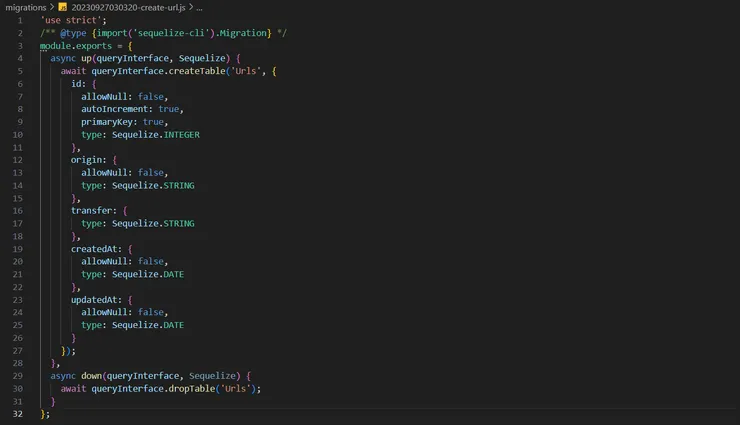Click line number 29 in gutter

[x=17, y=376]
